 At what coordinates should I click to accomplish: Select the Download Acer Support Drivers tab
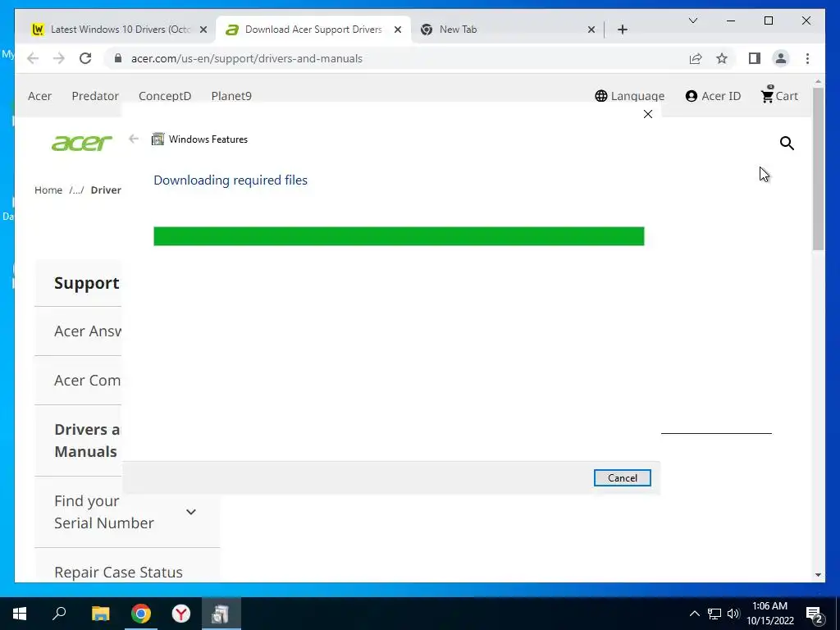313,30
